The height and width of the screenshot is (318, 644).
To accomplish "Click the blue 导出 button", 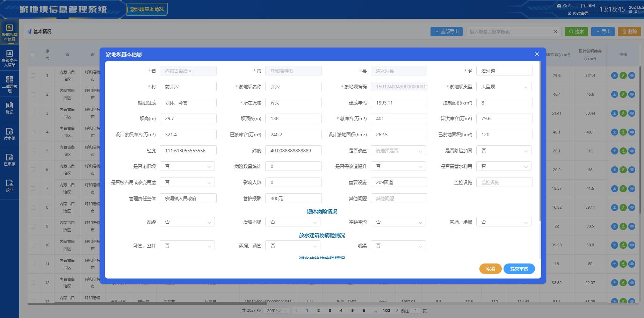I will [x=603, y=31].
